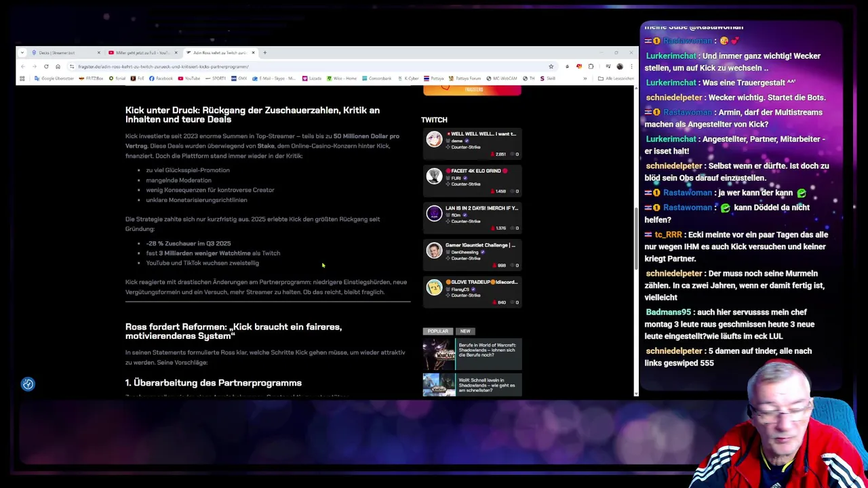
Task: Open the browser home page icon
Action: [58, 66]
